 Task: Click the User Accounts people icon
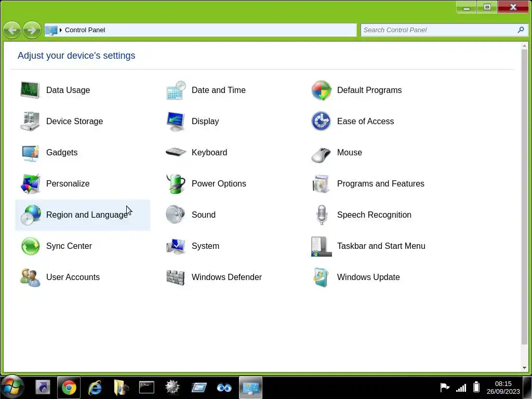(30, 277)
